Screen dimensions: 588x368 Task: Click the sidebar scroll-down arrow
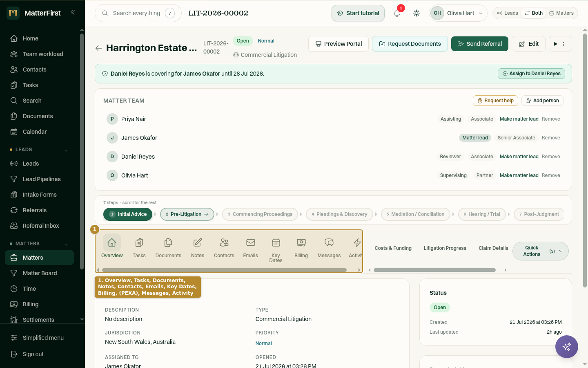[82, 320]
